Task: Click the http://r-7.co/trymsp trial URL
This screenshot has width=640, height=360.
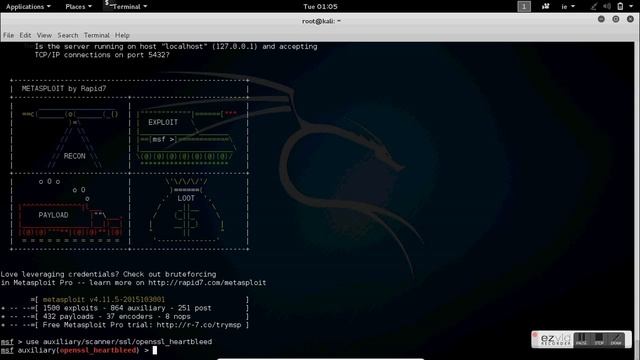Action: (199, 325)
